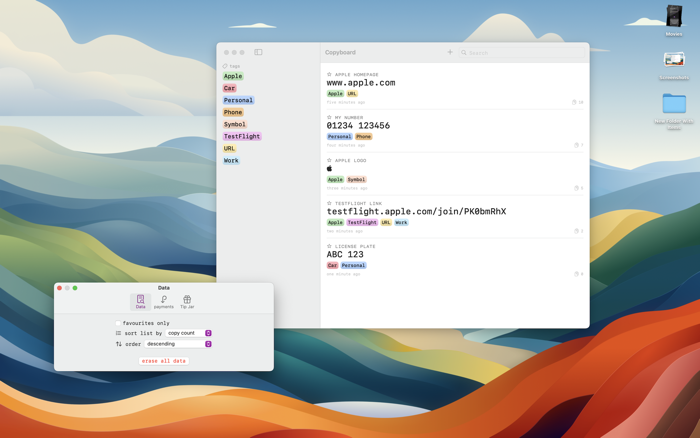Switch to the Data preferences tab
Image resolution: width=700 pixels, height=438 pixels.
(140, 302)
